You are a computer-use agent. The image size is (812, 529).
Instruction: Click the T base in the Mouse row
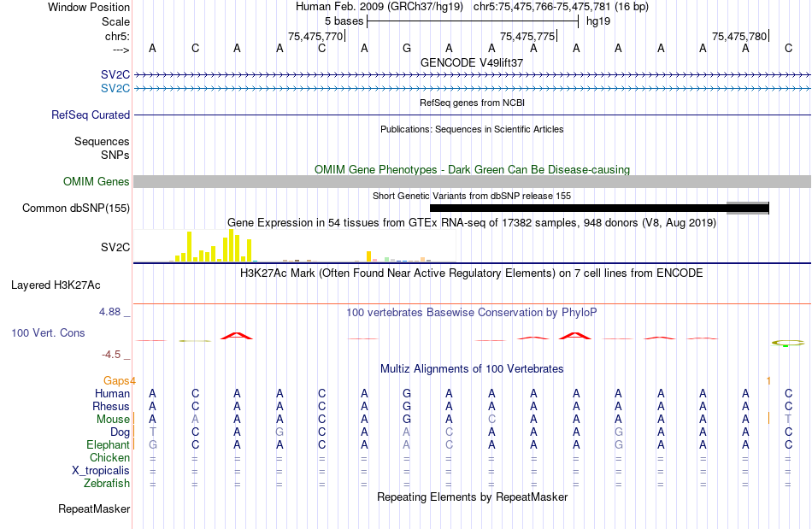tap(788, 420)
